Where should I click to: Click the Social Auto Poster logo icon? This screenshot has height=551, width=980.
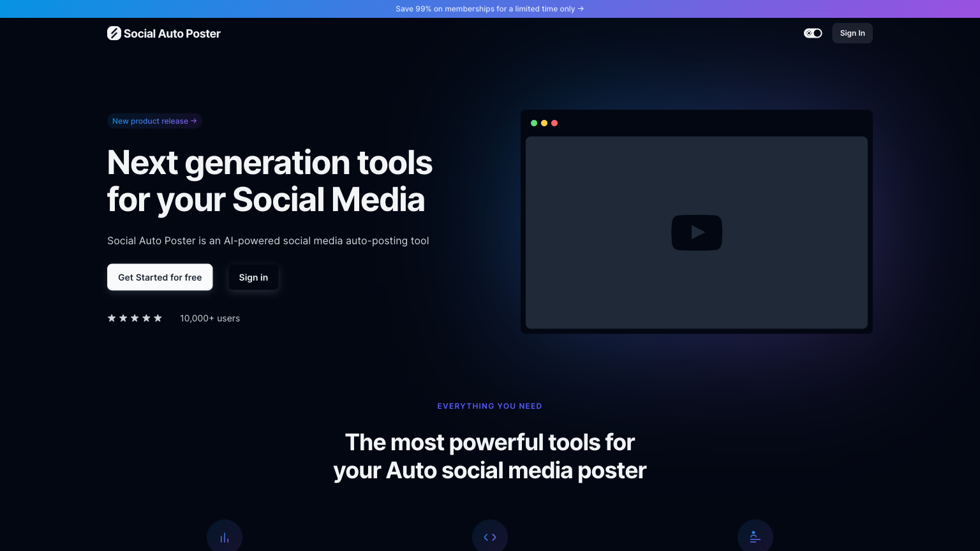(114, 33)
